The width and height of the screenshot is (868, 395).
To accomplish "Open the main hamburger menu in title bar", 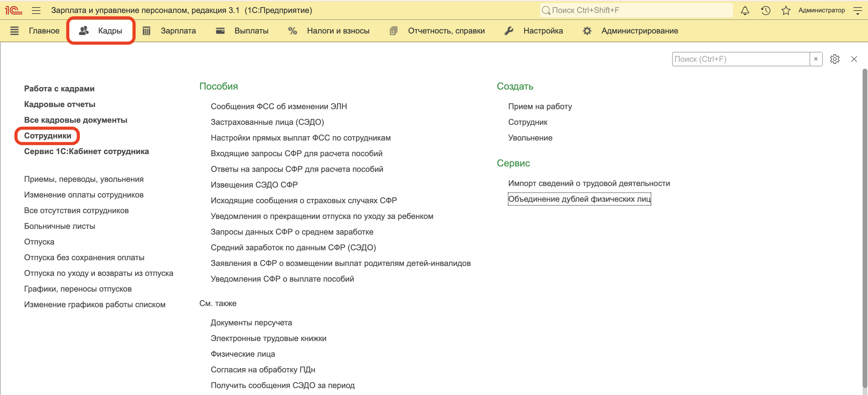I will point(36,11).
